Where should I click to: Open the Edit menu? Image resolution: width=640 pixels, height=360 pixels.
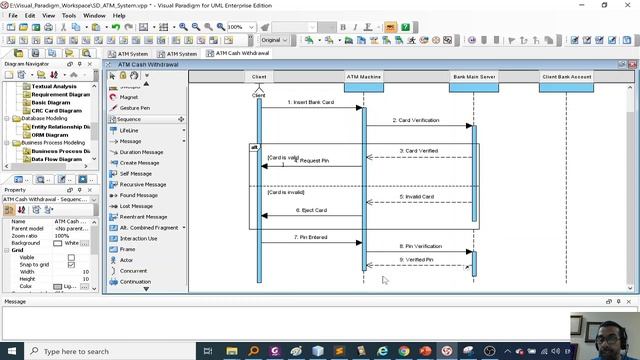30,16
